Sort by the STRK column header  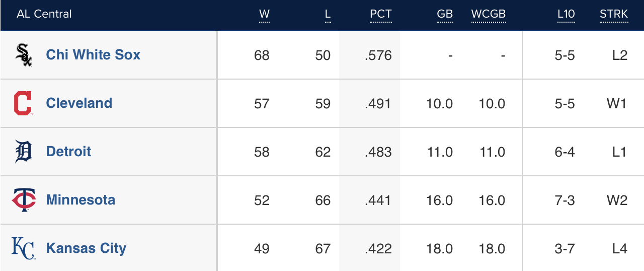(x=614, y=14)
